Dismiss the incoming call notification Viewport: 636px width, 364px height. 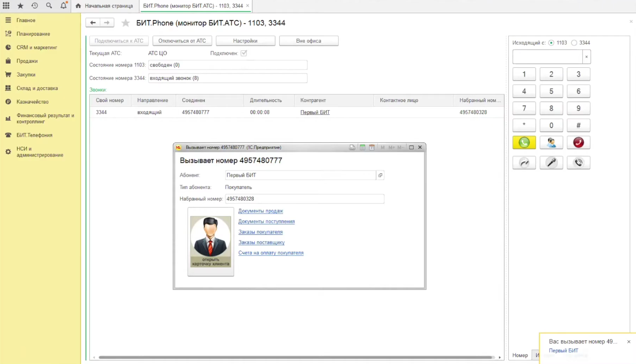[629, 342]
